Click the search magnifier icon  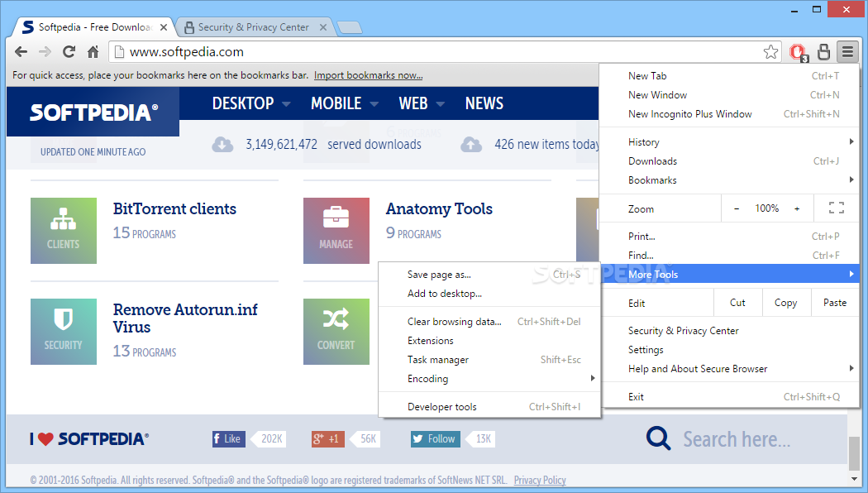coord(658,438)
